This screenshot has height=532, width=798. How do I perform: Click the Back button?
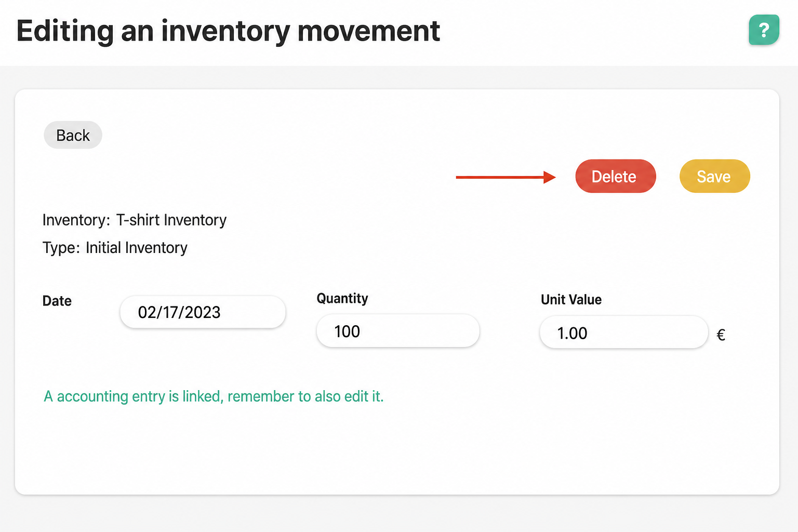73,135
